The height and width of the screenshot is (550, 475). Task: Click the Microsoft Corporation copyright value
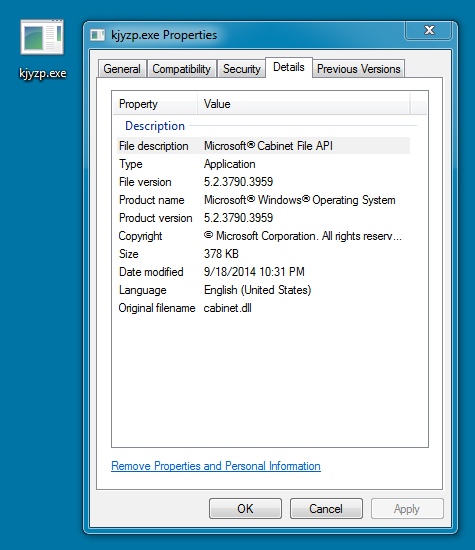(x=302, y=236)
